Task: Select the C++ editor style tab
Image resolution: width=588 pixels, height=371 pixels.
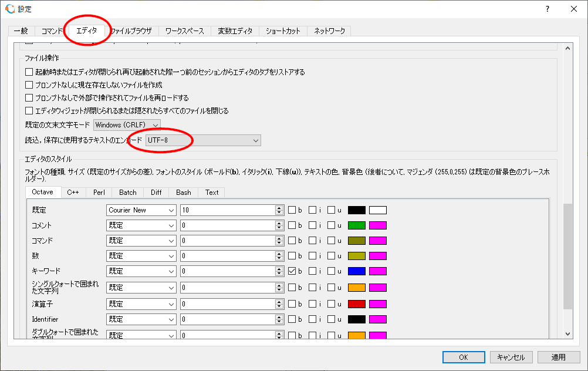Action: click(73, 192)
